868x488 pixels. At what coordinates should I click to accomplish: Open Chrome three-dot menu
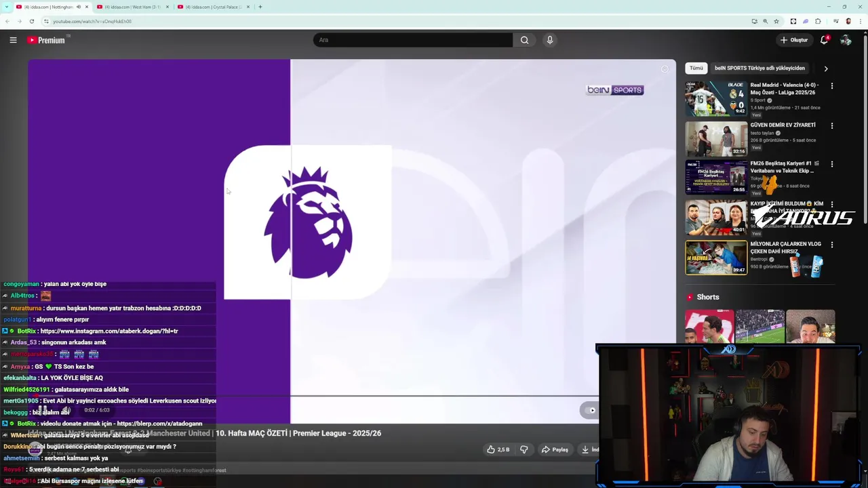pyautogui.click(x=861, y=21)
